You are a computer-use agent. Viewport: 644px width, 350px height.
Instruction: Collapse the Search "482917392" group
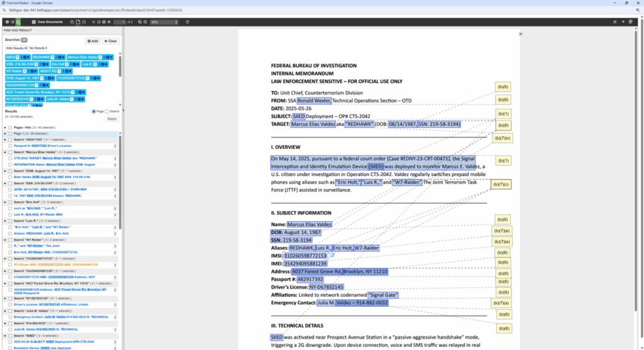coord(5,139)
